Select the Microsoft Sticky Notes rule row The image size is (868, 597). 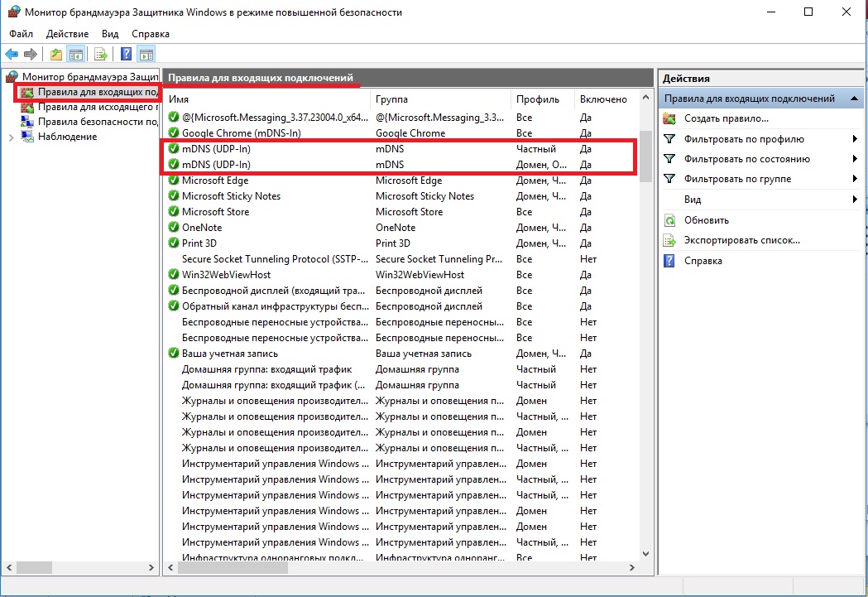pos(401,196)
